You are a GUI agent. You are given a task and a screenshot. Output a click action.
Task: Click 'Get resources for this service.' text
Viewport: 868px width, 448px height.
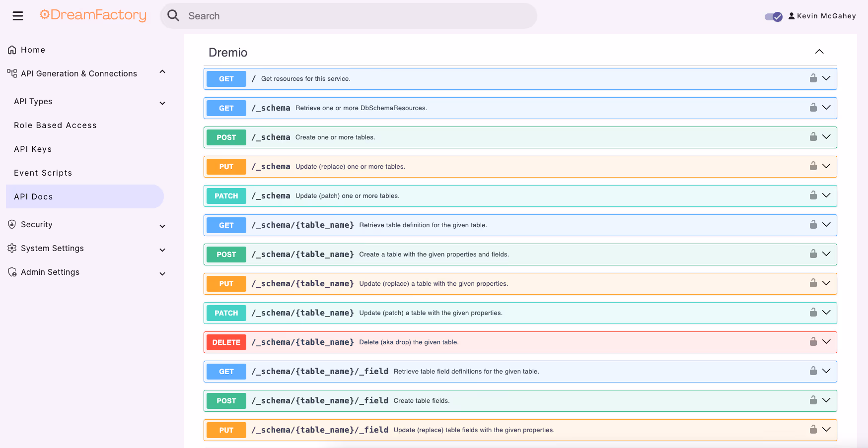pyautogui.click(x=306, y=79)
